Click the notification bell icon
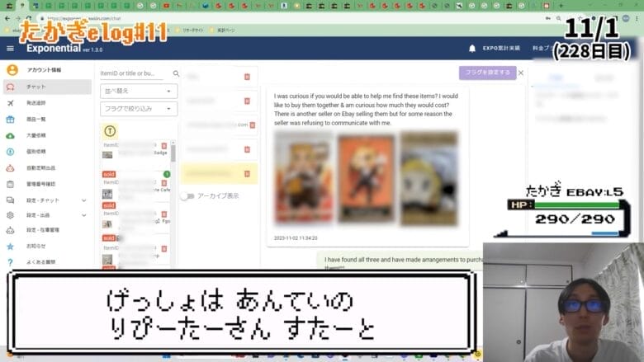The width and height of the screenshot is (644, 362). [x=472, y=49]
